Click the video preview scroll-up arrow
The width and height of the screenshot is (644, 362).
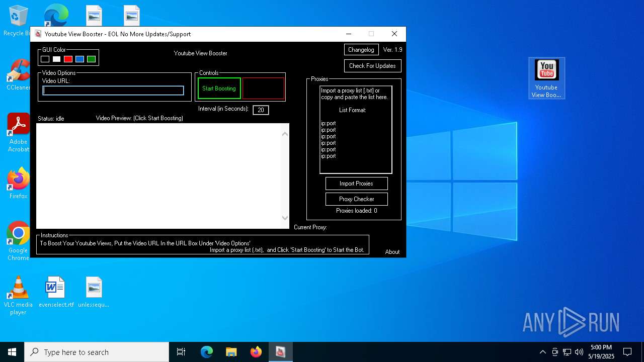285,134
